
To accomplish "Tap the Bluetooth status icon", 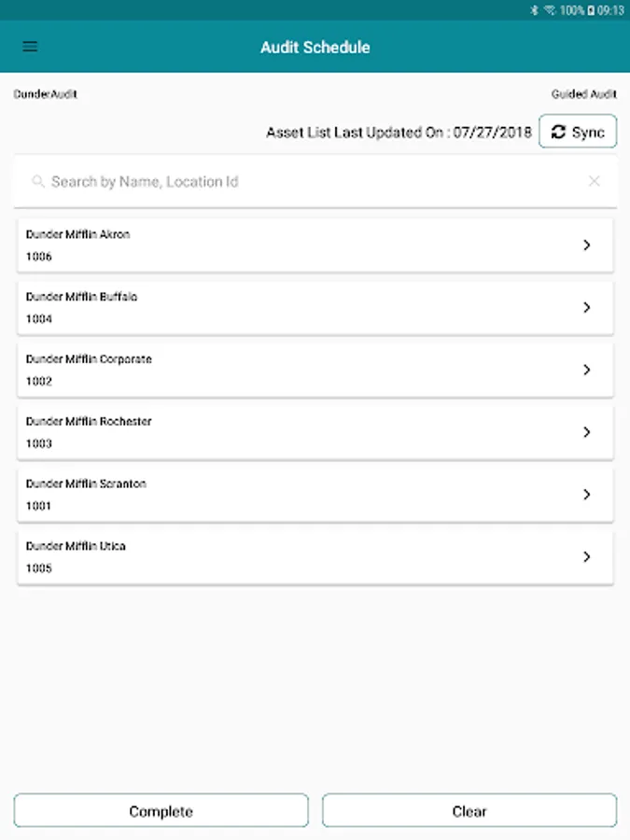I will tap(534, 9).
